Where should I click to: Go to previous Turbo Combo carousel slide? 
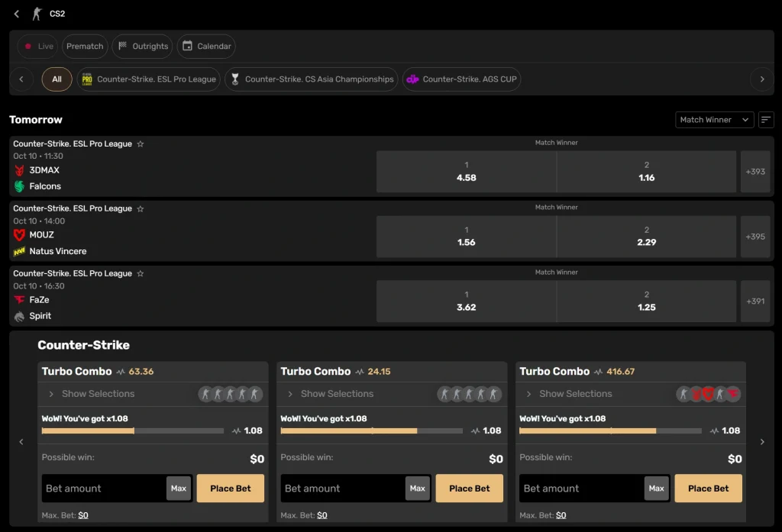click(21, 442)
